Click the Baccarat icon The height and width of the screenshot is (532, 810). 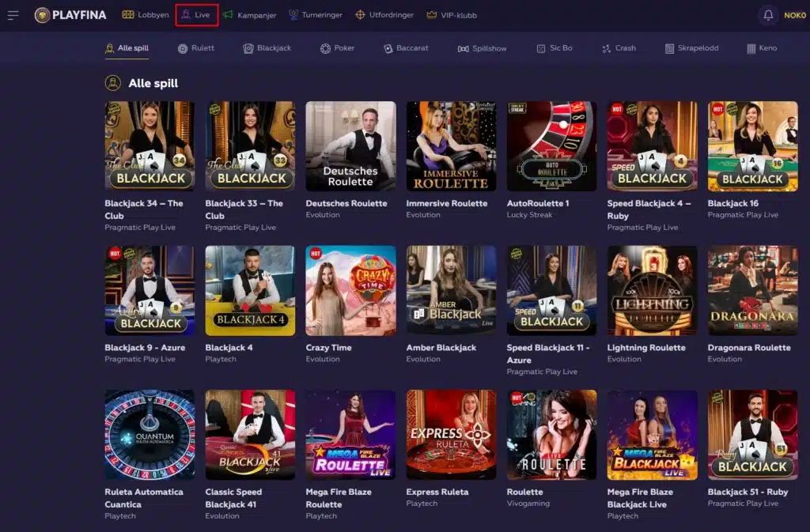point(388,48)
